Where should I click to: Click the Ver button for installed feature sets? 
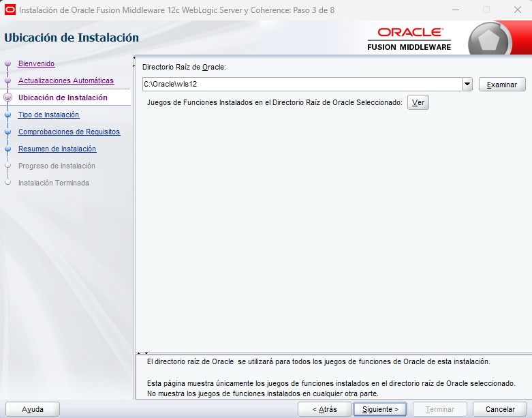pos(418,102)
